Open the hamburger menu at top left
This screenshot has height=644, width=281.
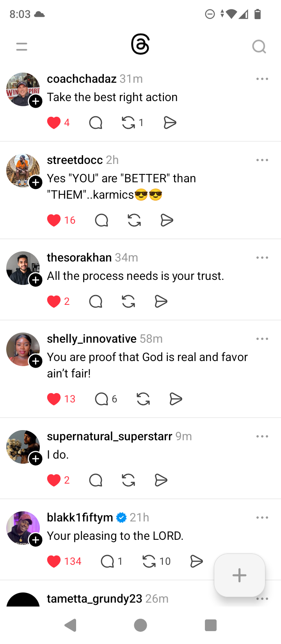coord(22,47)
